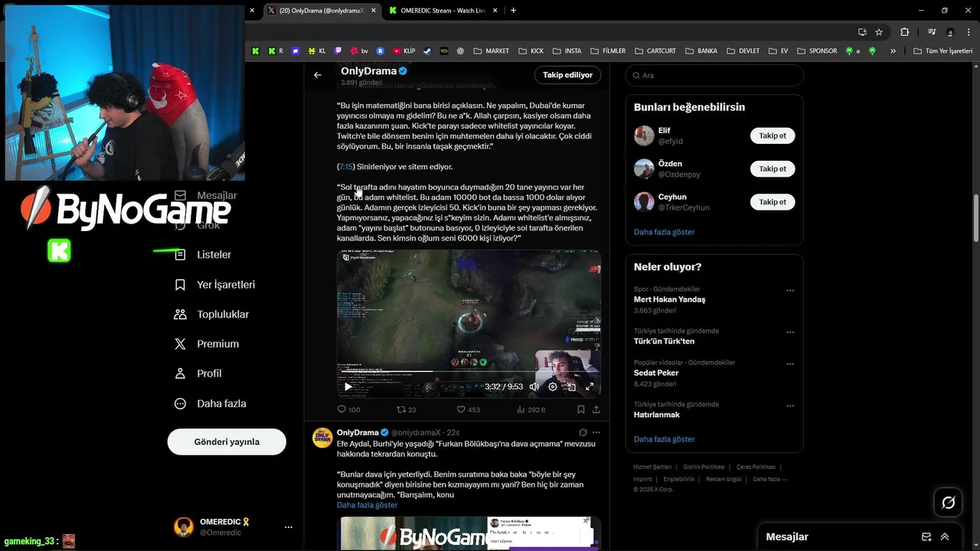Open picture-in-picture for the tweet video

tap(571, 386)
